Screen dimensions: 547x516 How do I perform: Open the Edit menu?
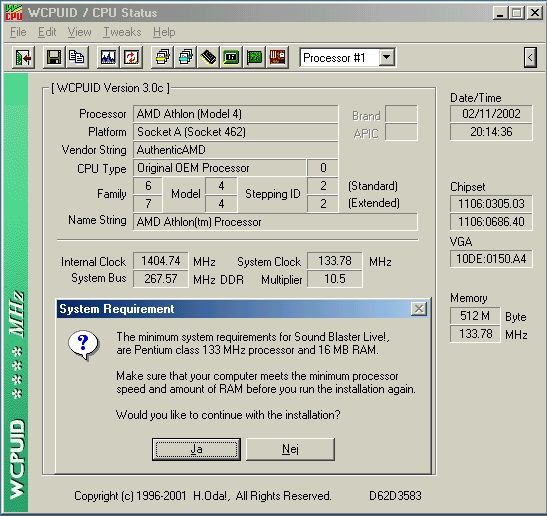point(47,32)
